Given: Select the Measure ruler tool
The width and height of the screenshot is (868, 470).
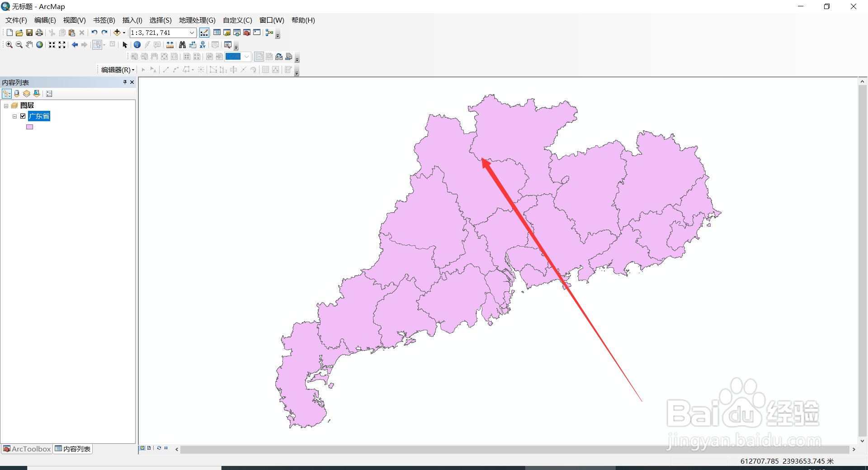Looking at the screenshot, I should (x=170, y=45).
